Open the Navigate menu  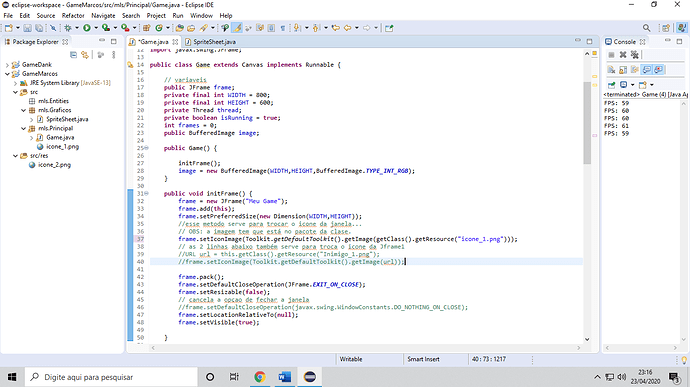[x=103, y=15]
